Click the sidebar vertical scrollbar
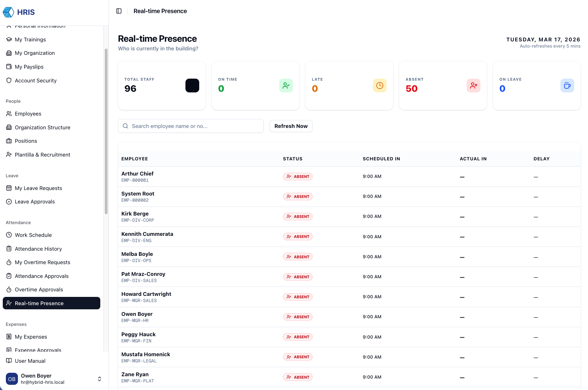This screenshot has height=390, width=588. (x=106, y=131)
